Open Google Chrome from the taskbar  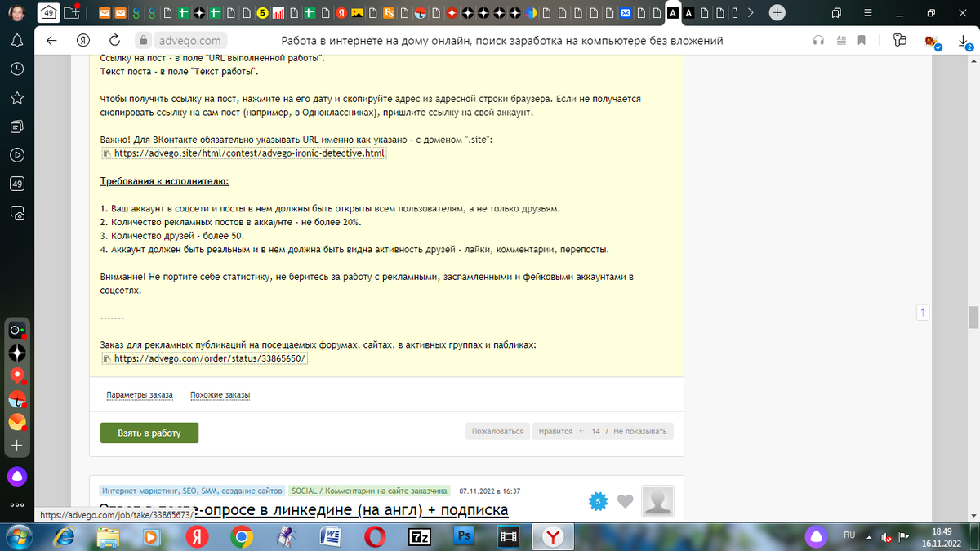(241, 536)
